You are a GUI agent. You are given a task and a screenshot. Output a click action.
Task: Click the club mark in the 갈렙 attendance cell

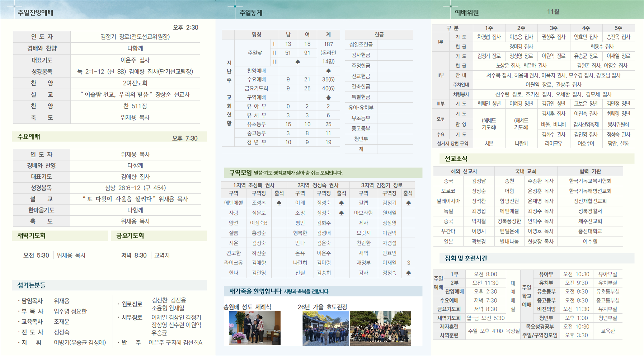coord(408,203)
